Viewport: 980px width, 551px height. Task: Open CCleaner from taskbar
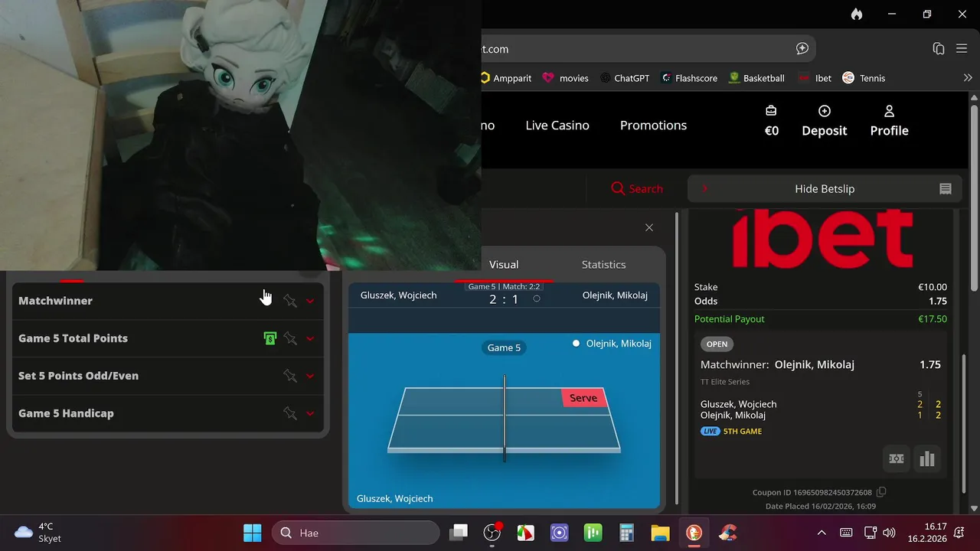727,533
